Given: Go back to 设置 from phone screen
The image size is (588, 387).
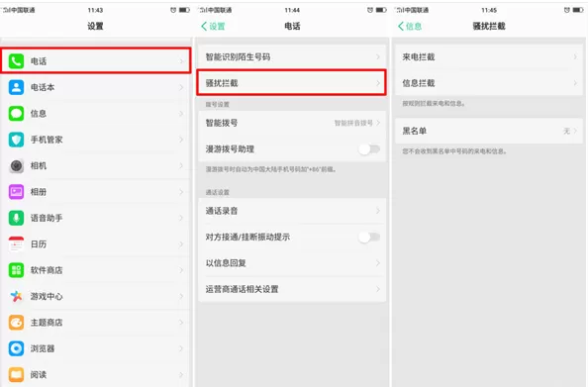Looking at the screenshot, I should point(213,27).
